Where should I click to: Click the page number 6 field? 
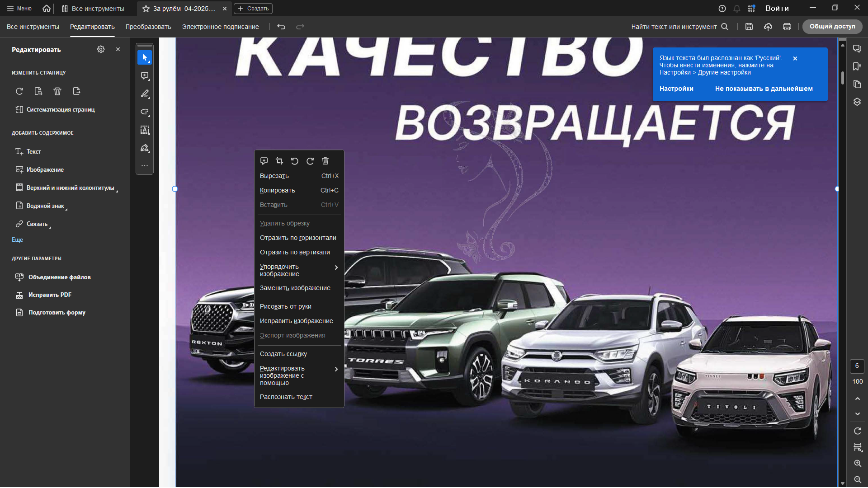857,366
